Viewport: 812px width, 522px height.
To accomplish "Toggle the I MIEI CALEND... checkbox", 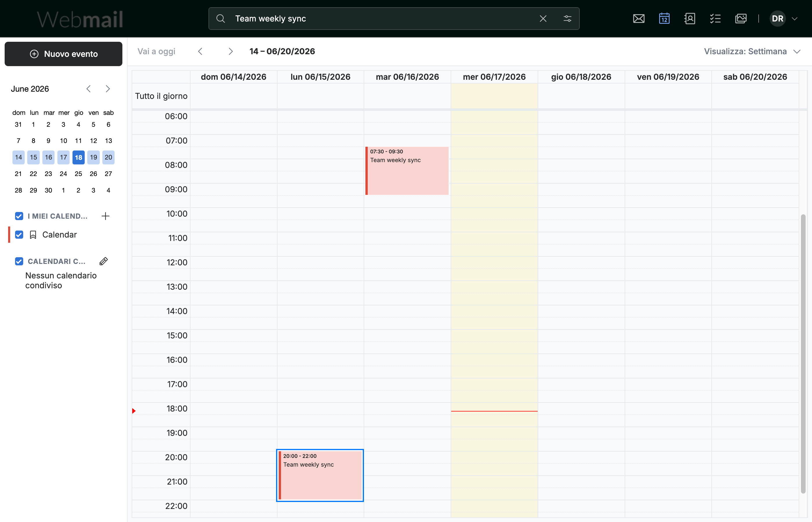I will tap(19, 216).
